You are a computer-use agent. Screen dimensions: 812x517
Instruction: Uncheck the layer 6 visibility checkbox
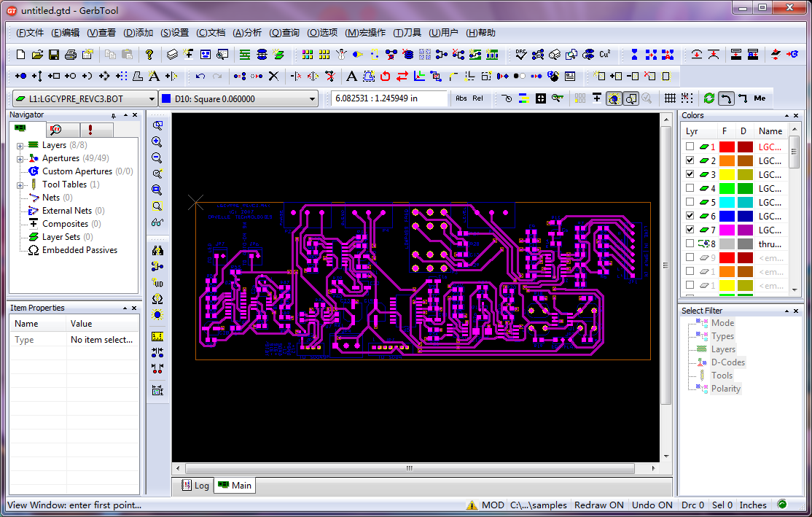pos(690,216)
